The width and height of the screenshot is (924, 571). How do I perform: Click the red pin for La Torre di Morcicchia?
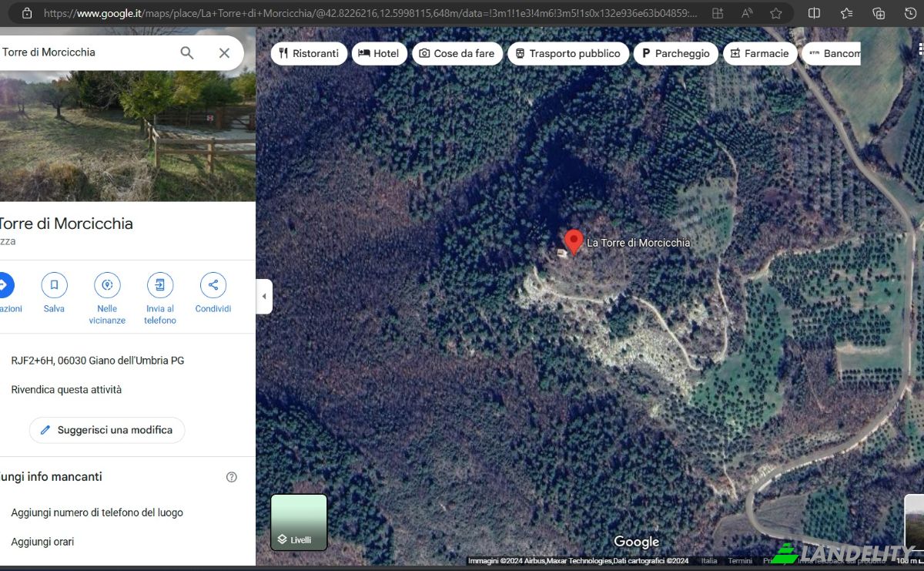pos(574,240)
